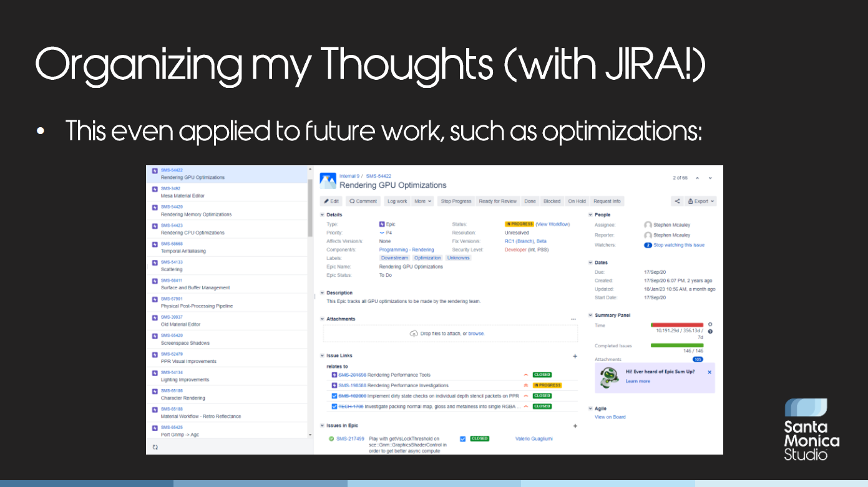Click the On Hold workflow button

point(577,201)
